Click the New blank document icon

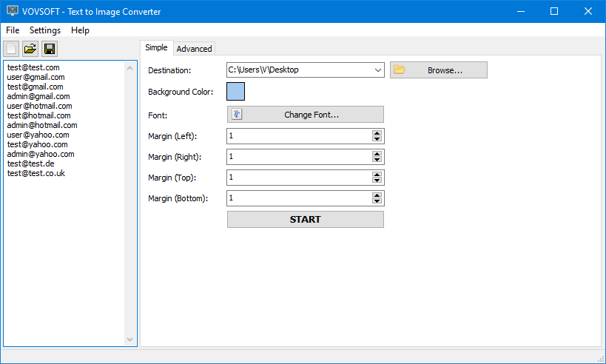(11, 49)
